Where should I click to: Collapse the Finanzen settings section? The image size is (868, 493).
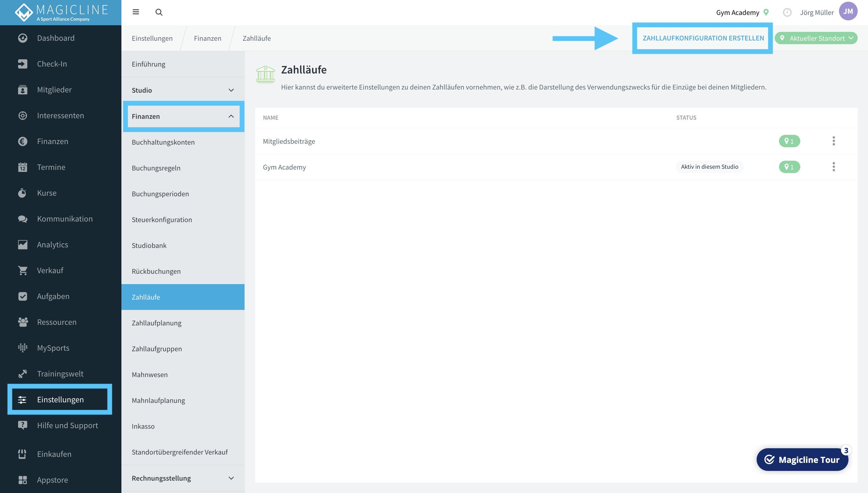[183, 116]
